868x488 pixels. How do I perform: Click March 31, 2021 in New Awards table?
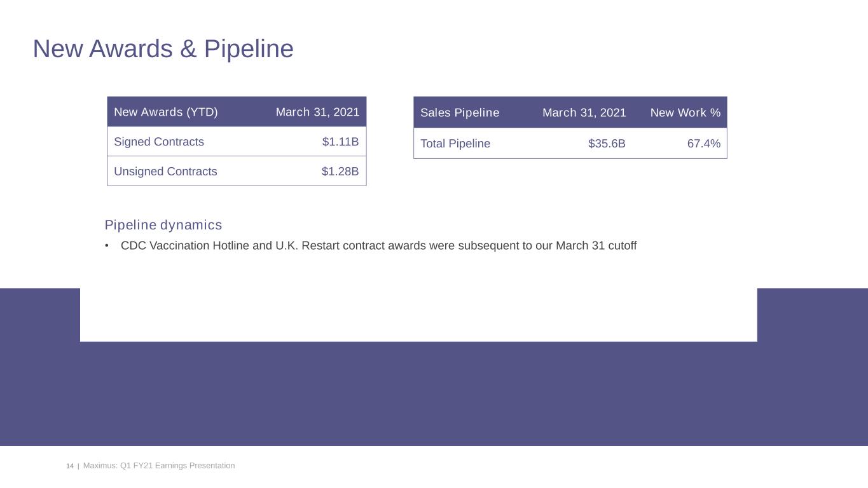[x=317, y=112]
